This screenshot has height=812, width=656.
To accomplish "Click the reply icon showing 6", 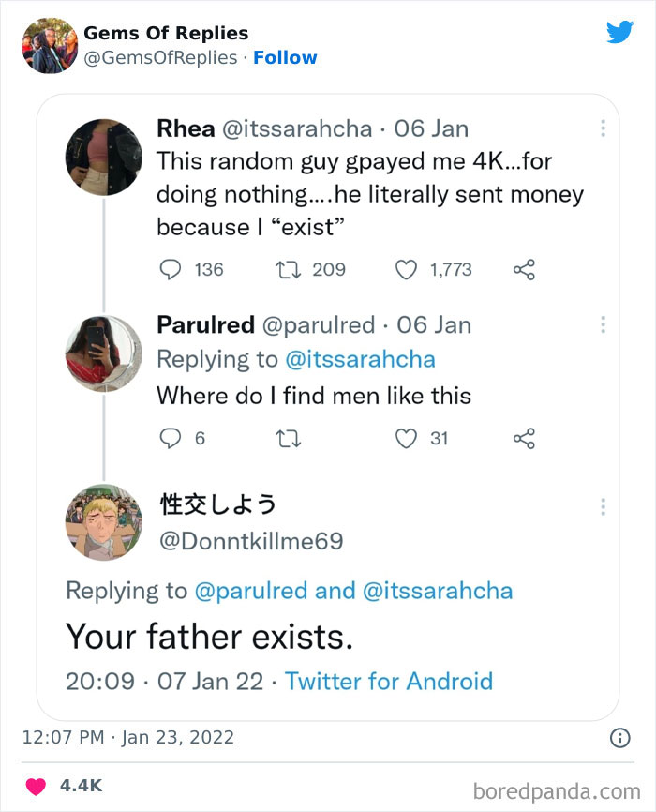I will (169, 439).
